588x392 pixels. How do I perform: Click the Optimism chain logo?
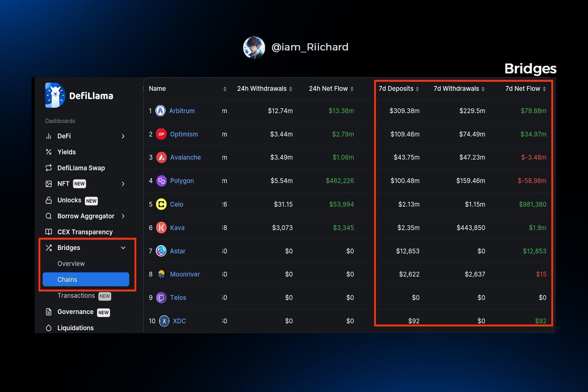[161, 134]
